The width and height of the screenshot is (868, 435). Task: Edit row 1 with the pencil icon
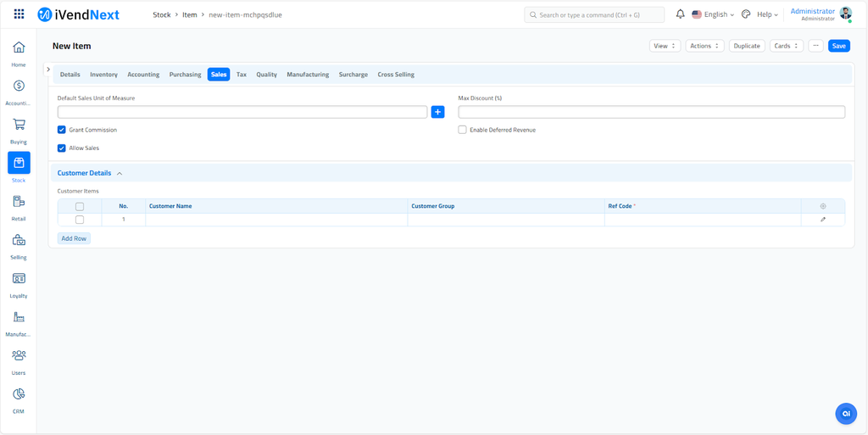click(823, 220)
